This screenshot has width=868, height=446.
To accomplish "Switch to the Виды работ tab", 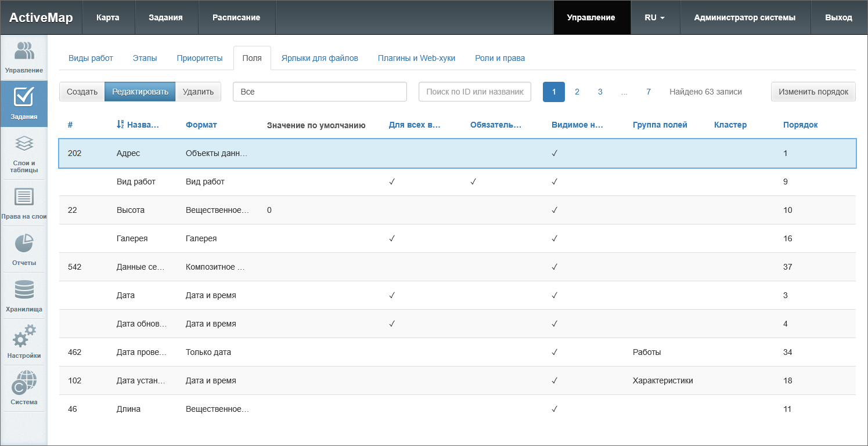I will click(x=91, y=58).
